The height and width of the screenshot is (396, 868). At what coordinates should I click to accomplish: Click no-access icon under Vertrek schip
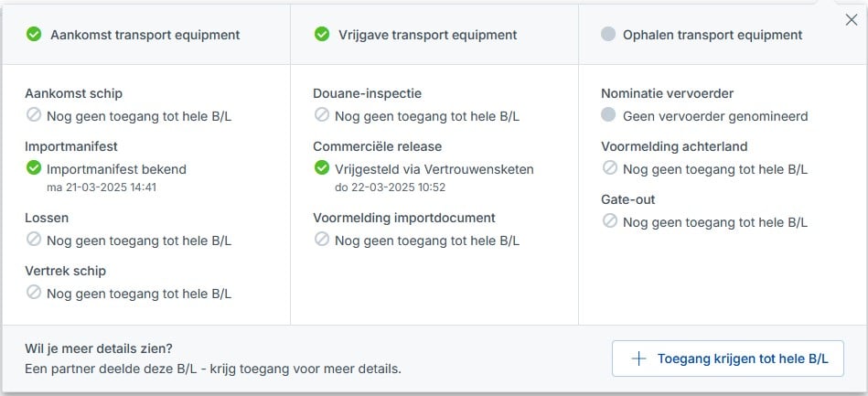tap(34, 293)
